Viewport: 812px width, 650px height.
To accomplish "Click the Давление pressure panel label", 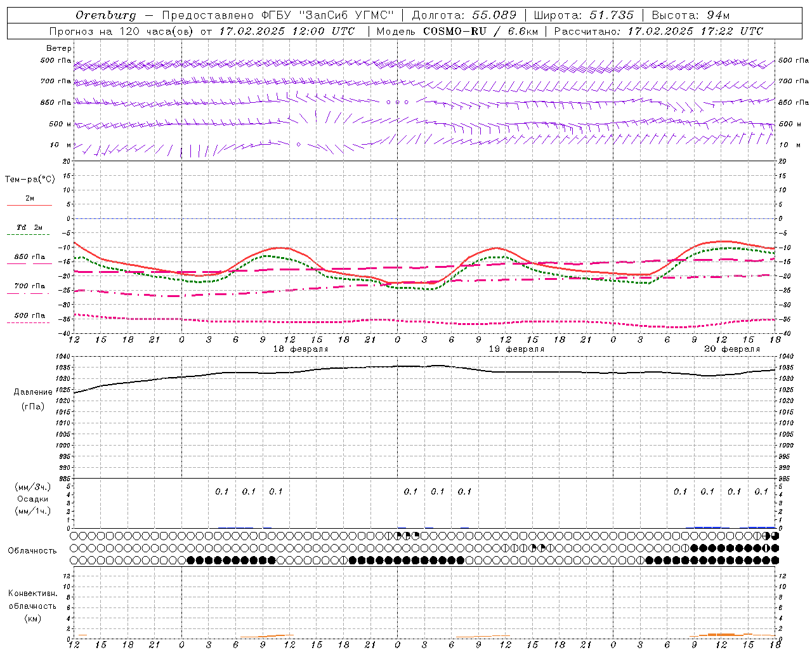I will point(33,392).
